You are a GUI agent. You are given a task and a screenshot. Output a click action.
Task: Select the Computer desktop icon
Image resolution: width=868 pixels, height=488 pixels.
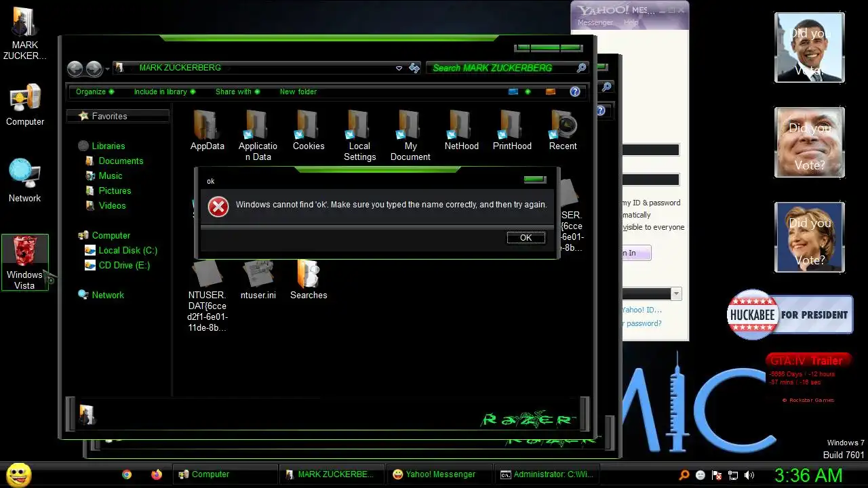[25, 105]
